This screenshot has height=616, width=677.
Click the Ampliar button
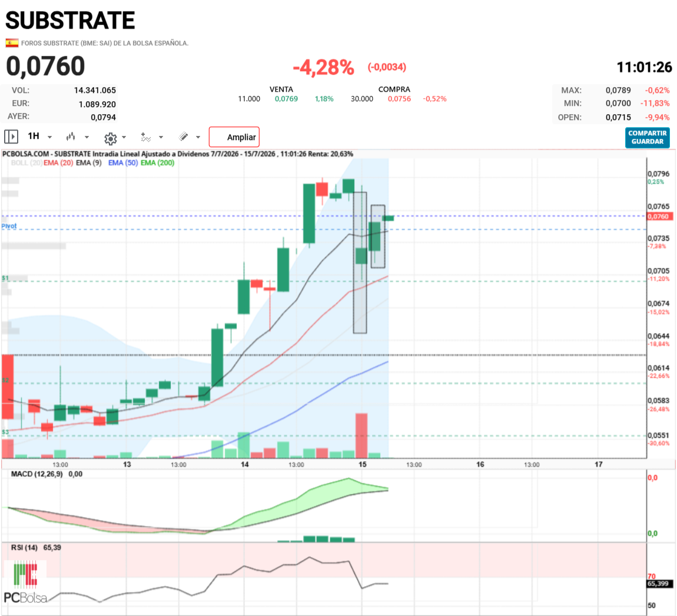click(234, 136)
